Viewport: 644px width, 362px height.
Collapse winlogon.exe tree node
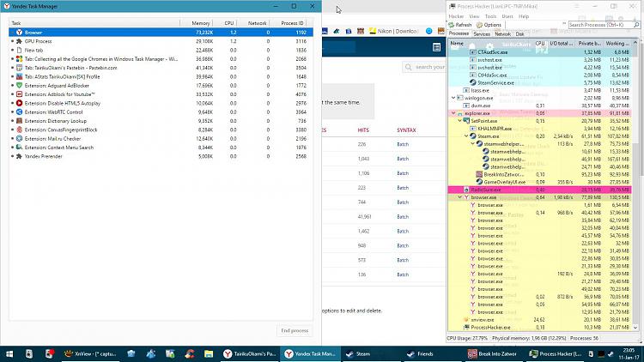point(453,98)
